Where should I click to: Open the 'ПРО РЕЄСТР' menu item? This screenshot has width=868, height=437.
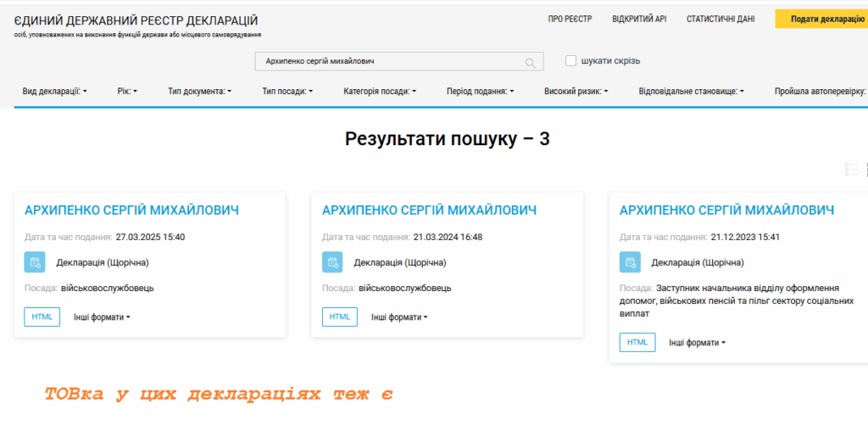(570, 19)
